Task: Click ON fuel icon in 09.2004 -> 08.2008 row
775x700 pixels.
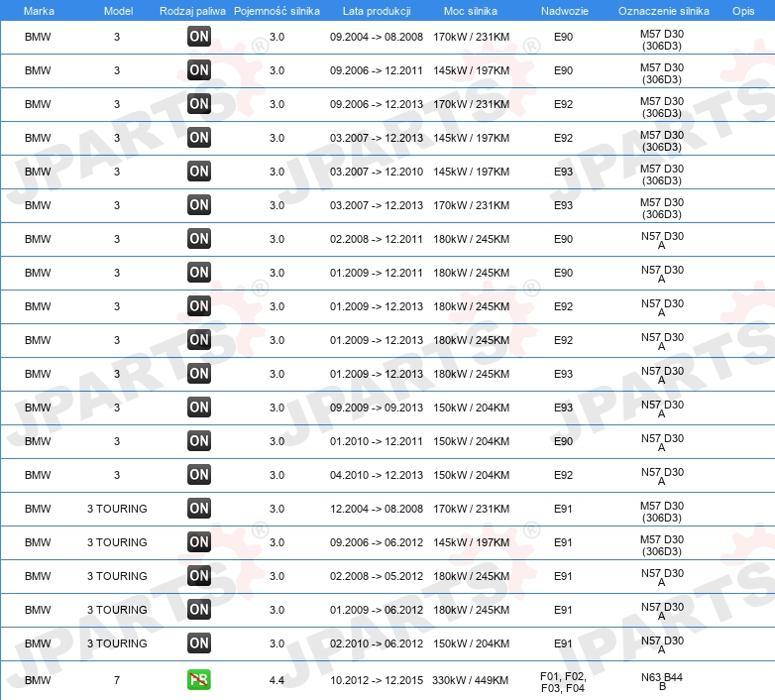Action: 199,37
